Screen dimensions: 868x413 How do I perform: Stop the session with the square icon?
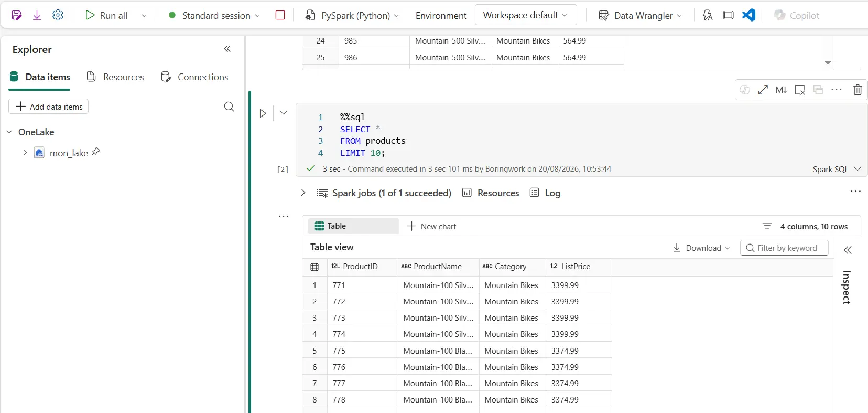coord(280,15)
